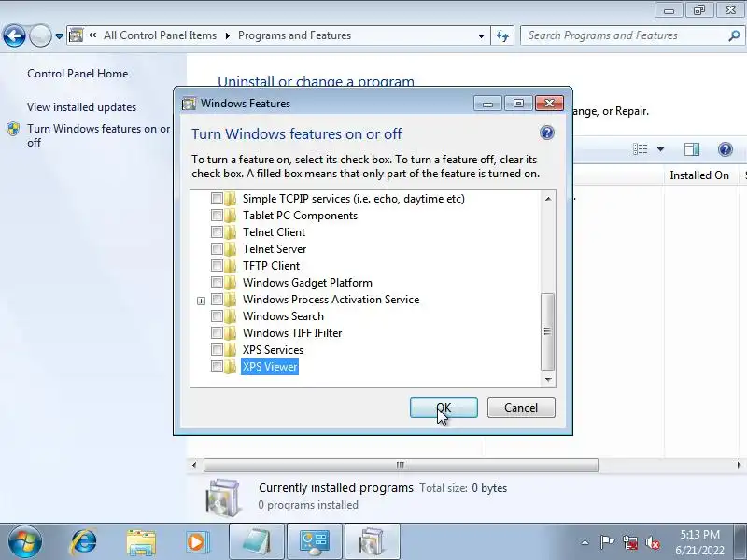The height and width of the screenshot is (560, 747).
Task: Open Action Center flag icon
Action: (607, 542)
